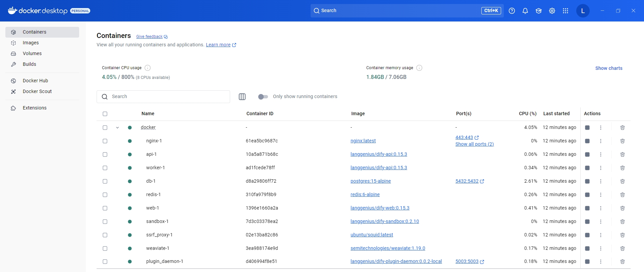This screenshot has width=644, height=272.
Task: Open Docker Scout in sidebar
Action: (42, 92)
